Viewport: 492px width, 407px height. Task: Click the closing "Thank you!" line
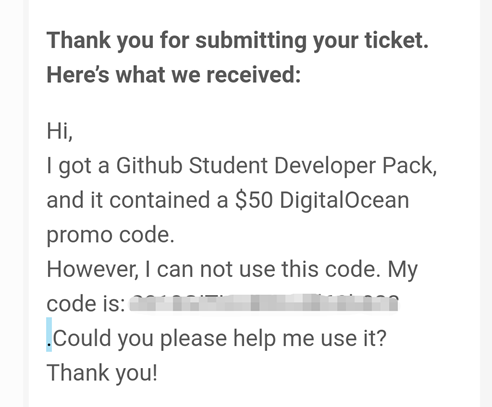[102, 373]
